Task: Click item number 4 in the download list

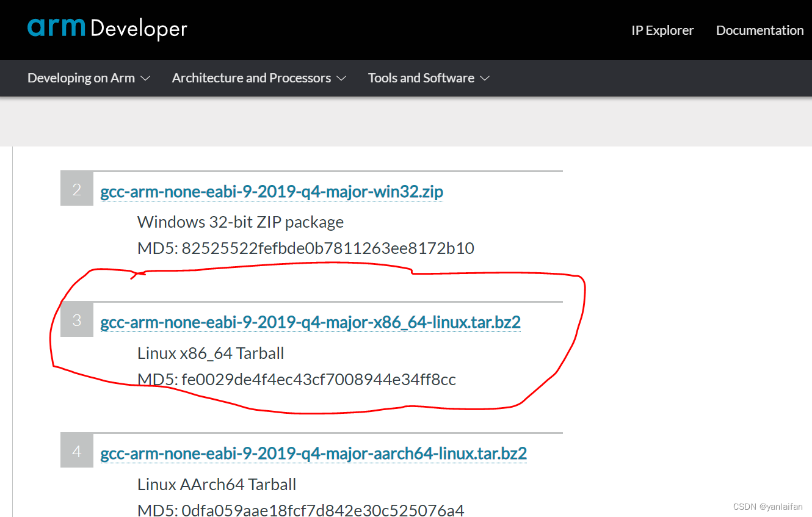Action: point(76,450)
